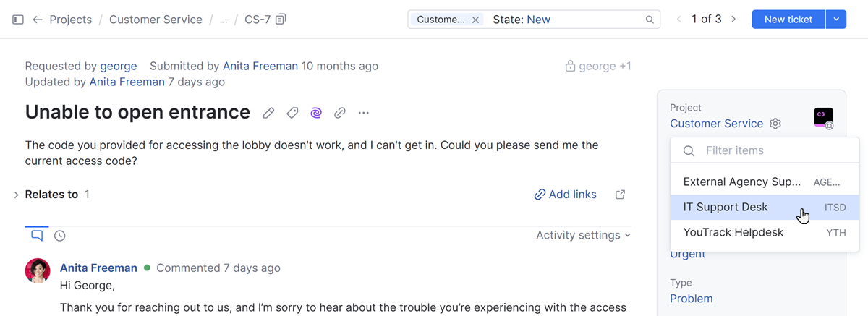Switch to the comments activity tab
Screen dimensions: 868x316
tap(37, 235)
